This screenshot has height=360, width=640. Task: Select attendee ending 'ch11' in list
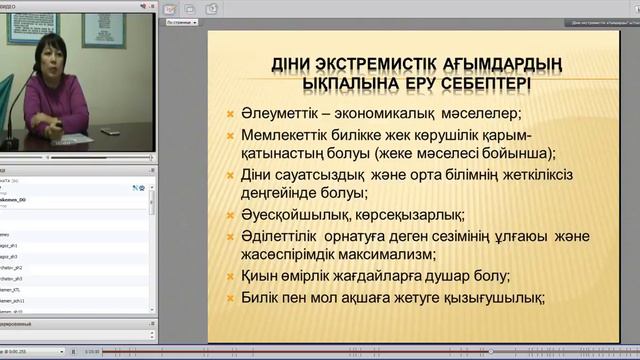coord(12,301)
